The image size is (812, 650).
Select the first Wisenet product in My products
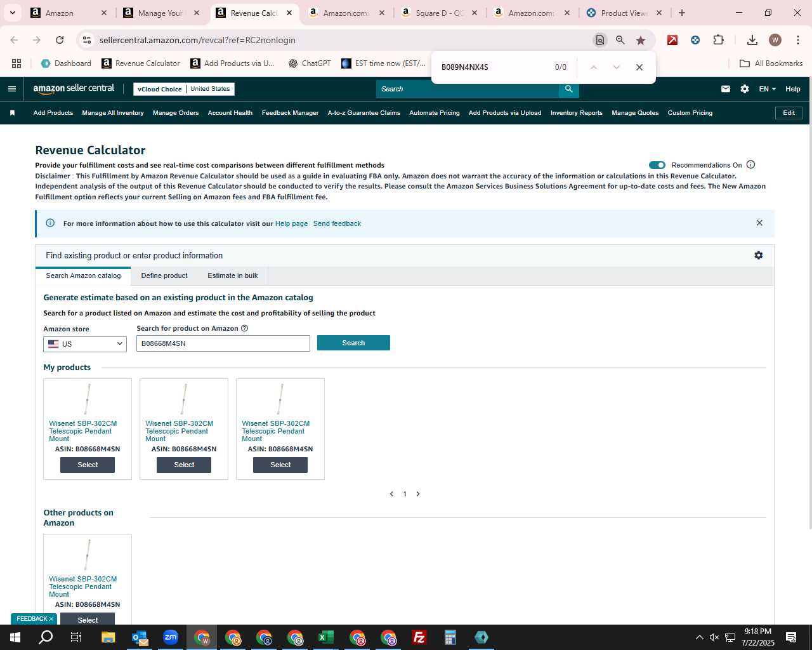tap(88, 465)
